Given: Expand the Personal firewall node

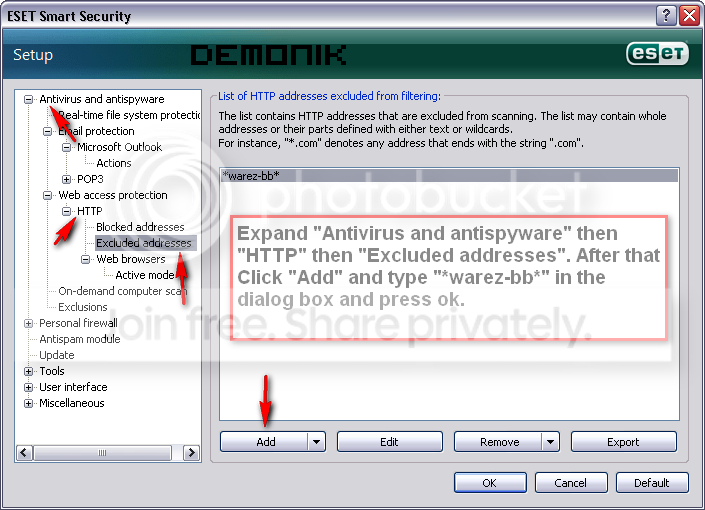Looking at the screenshot, I should coord(28,323).
